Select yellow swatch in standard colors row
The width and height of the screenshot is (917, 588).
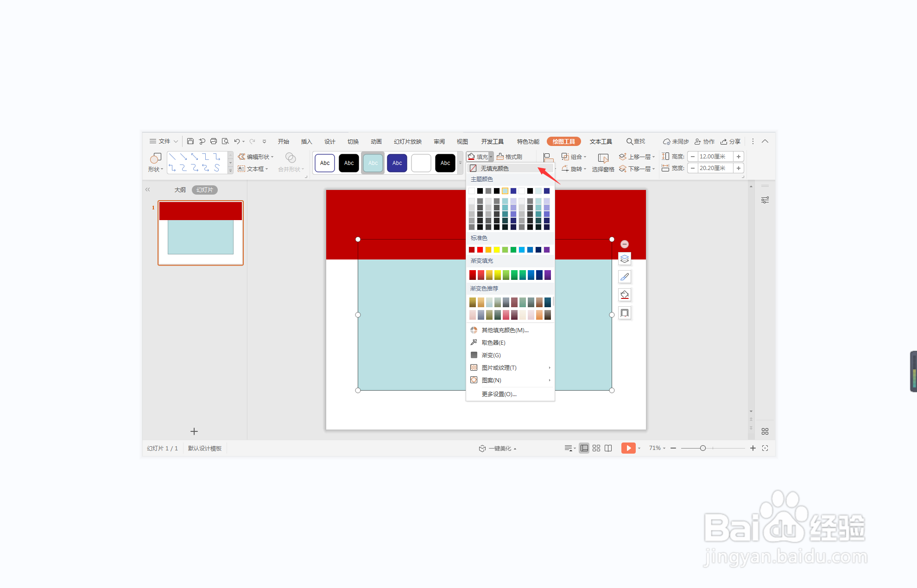click(x=497, y=250)
